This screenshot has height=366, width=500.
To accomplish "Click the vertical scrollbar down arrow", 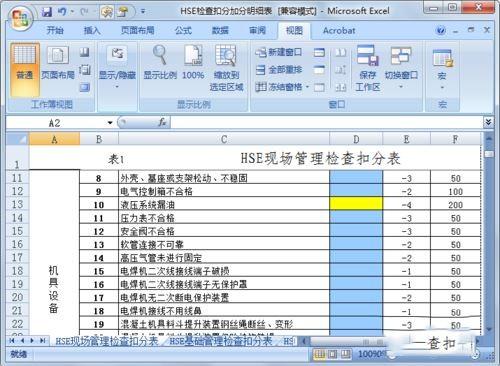I will click(489, 329).
